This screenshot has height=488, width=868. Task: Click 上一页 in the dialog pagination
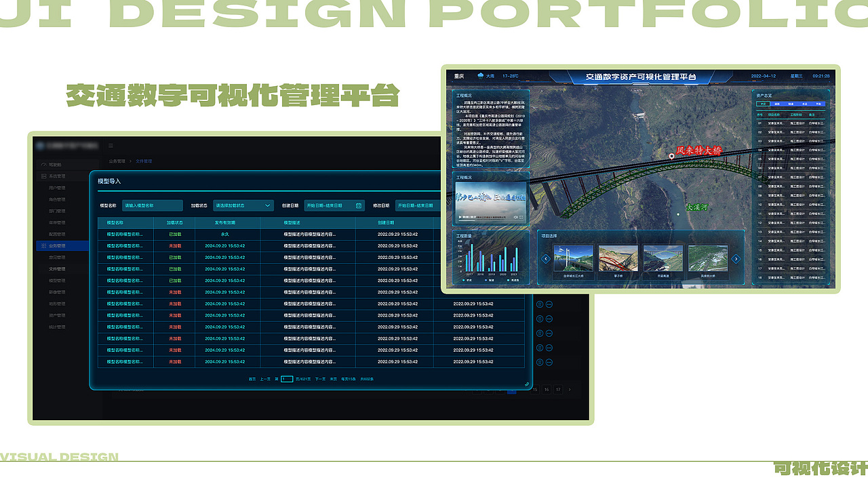[x=265, y=379]
